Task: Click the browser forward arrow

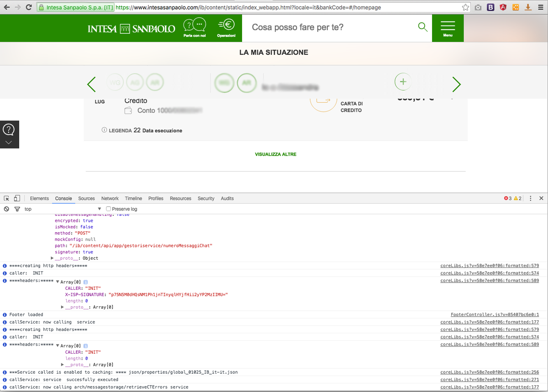Action: tap(18, 7)
